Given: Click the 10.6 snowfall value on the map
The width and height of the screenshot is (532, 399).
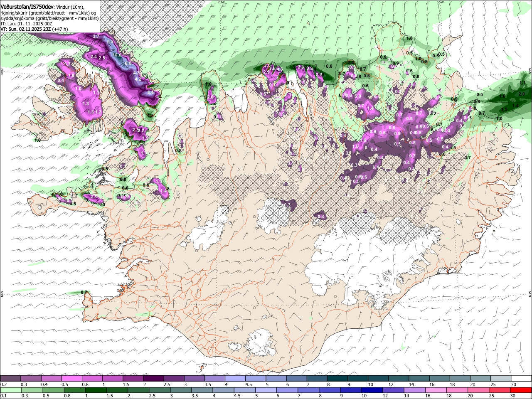Looking at the screenshot, I should coord(117,55).
